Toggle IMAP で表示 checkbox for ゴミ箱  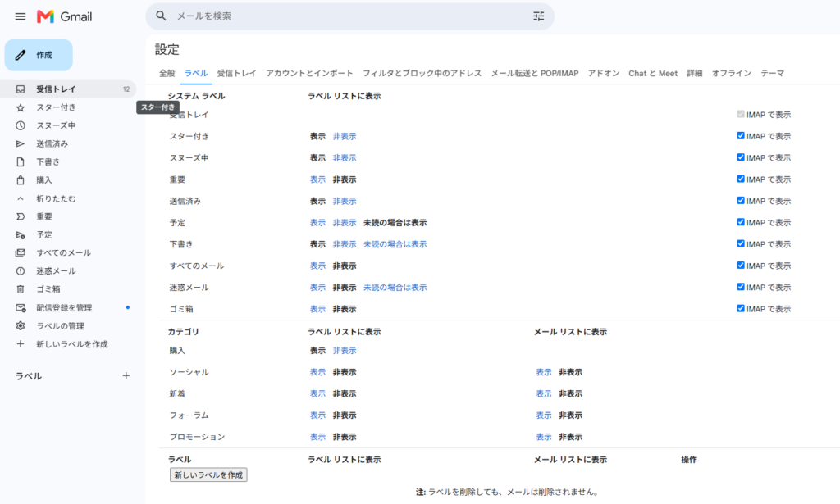(x=741, y=308)
